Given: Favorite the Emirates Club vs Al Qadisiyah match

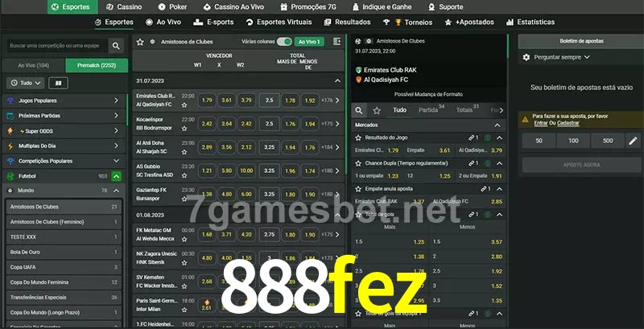Looking at the screenshot, I should [184, 105].
